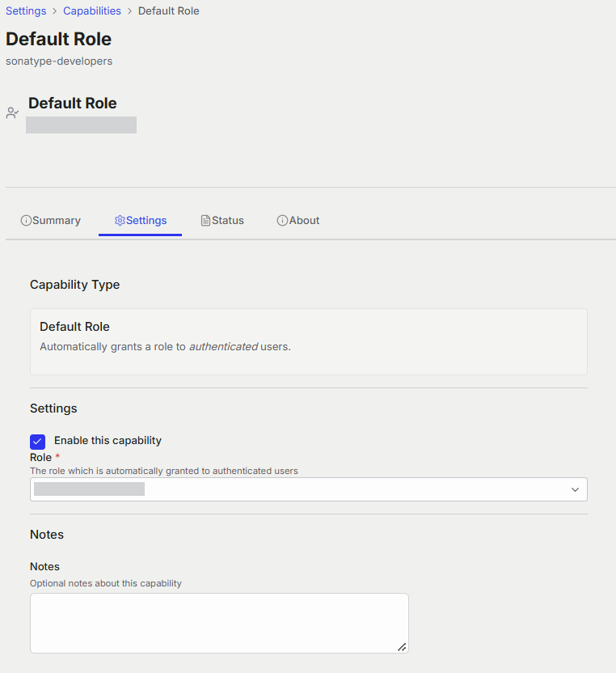Click the Role dropdown chevron arrow
Viewport: 616px width, 673px height.
(x=575, y=489)
